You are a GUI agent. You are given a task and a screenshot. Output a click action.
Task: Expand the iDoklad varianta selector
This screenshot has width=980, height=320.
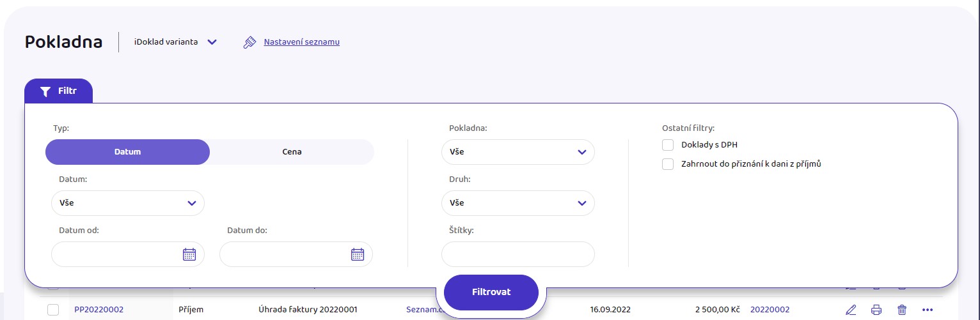(x=176, y=42)
